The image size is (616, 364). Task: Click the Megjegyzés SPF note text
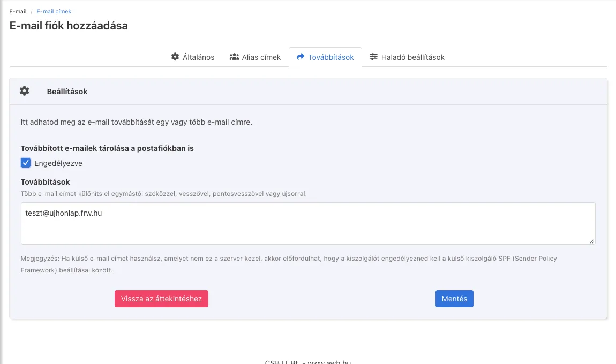289,264
